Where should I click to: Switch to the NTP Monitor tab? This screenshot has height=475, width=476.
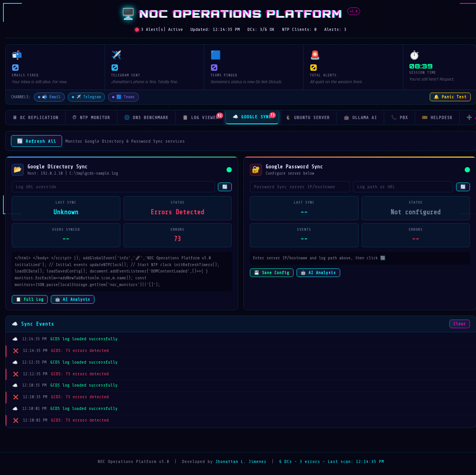point(91,117)
